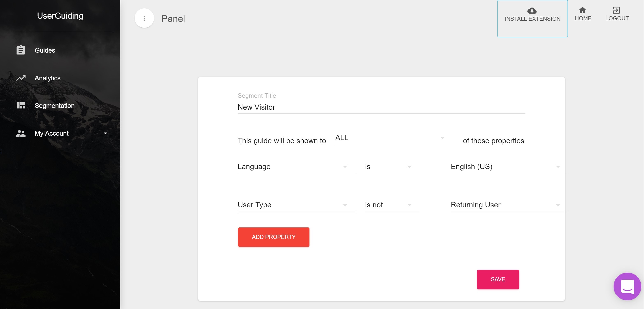Open the English (US) value dropdown
644x309 pixels.
tap(506, 167)
